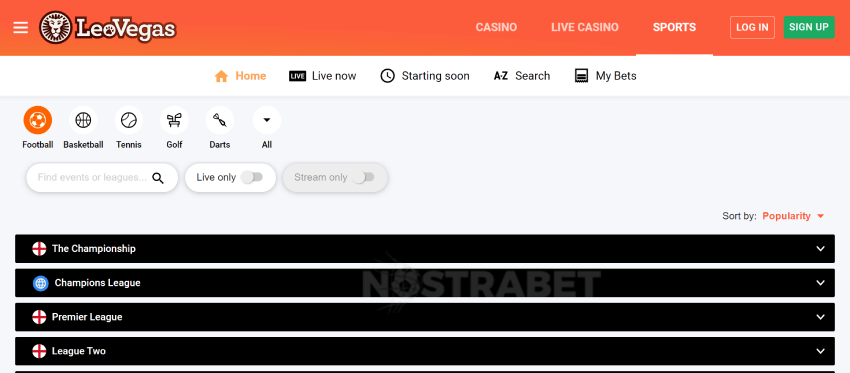This screenshot has width=850, height=373.
Task: Expand The Championship row chevron
Action: point(820,249)
